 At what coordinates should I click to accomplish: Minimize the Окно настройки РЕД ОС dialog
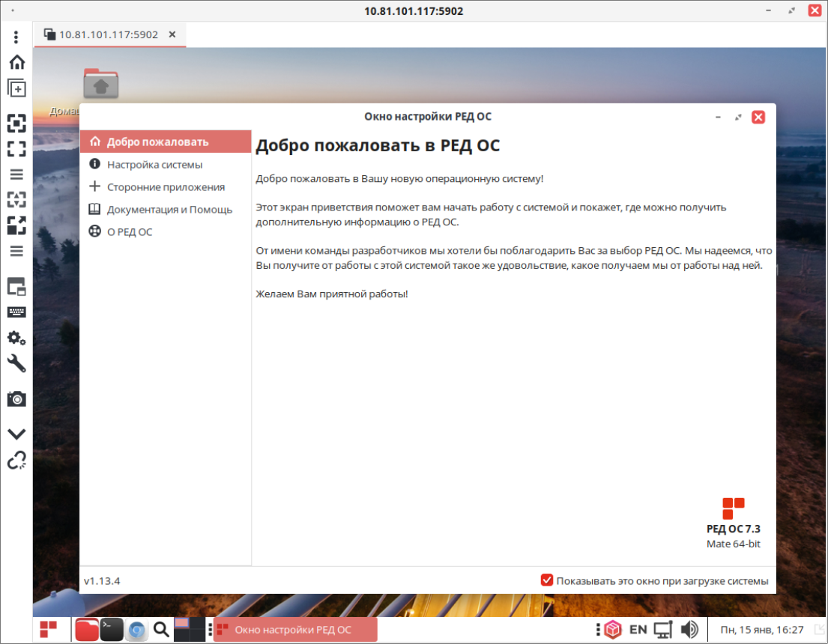coord(718,117)
